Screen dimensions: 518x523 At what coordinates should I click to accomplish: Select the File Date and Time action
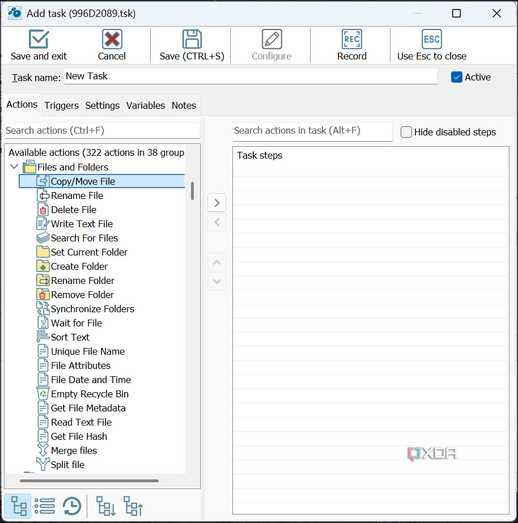pos(91,380)
